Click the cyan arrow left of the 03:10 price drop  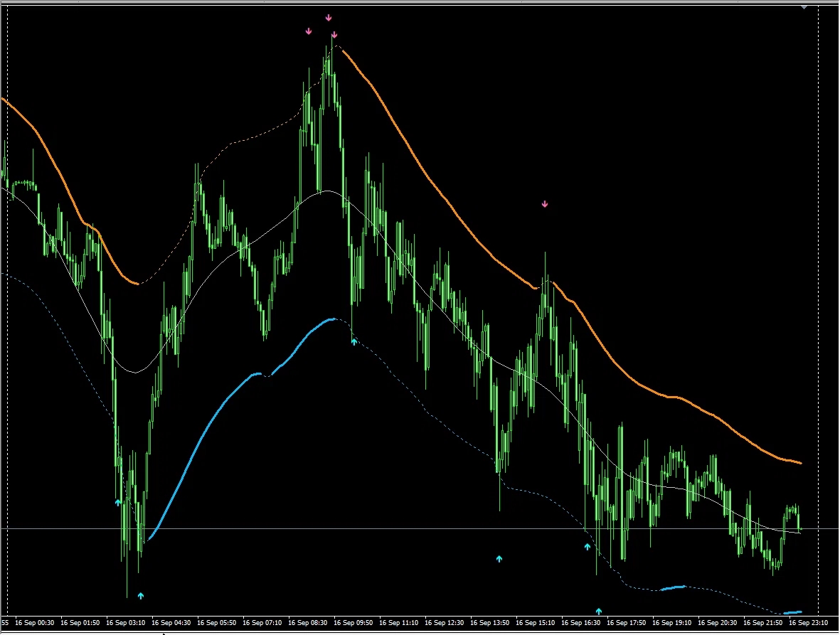[119, 502]
